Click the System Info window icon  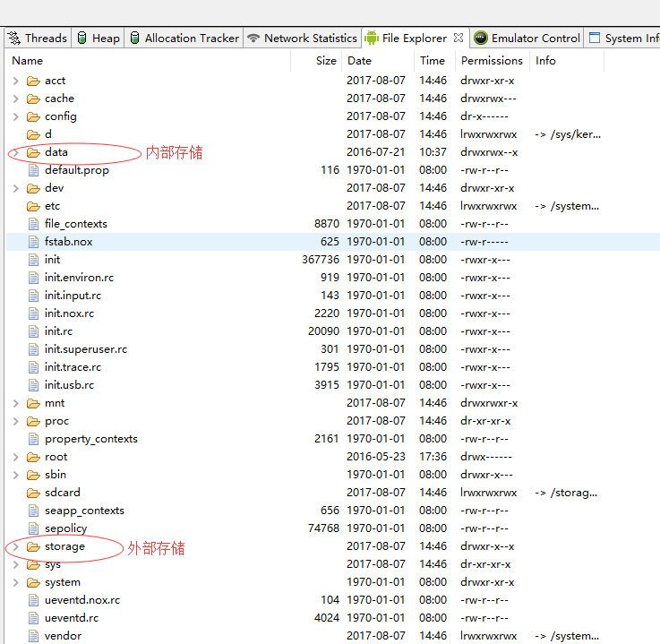[595, 38]
